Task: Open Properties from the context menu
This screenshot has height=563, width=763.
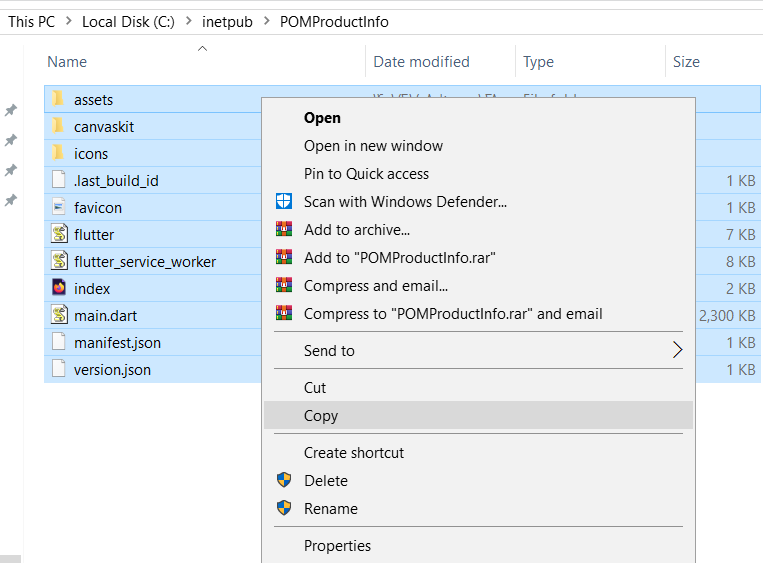Action: 478,545
